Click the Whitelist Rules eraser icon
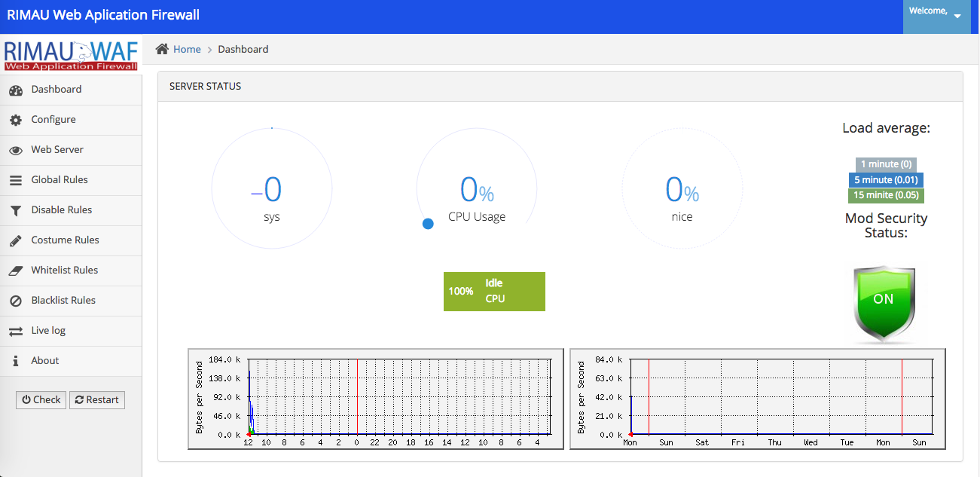The width and height of the screenshot is (980, 477). coord(16,271)
